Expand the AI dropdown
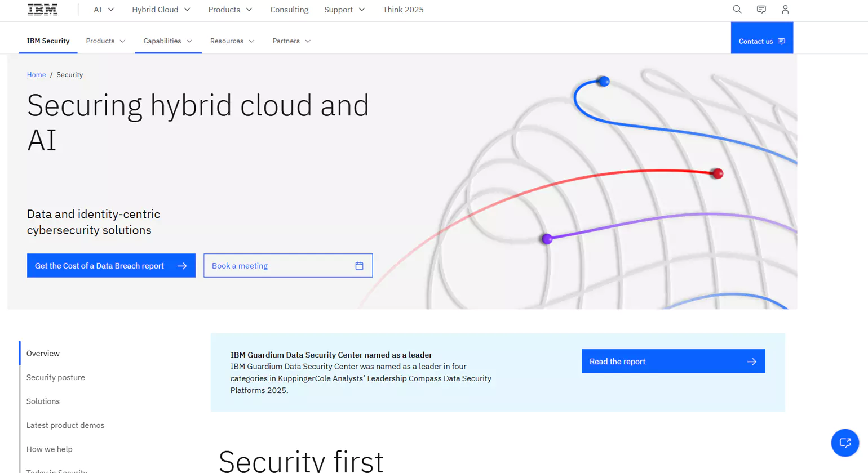The image size is (868, 473). 104,10
